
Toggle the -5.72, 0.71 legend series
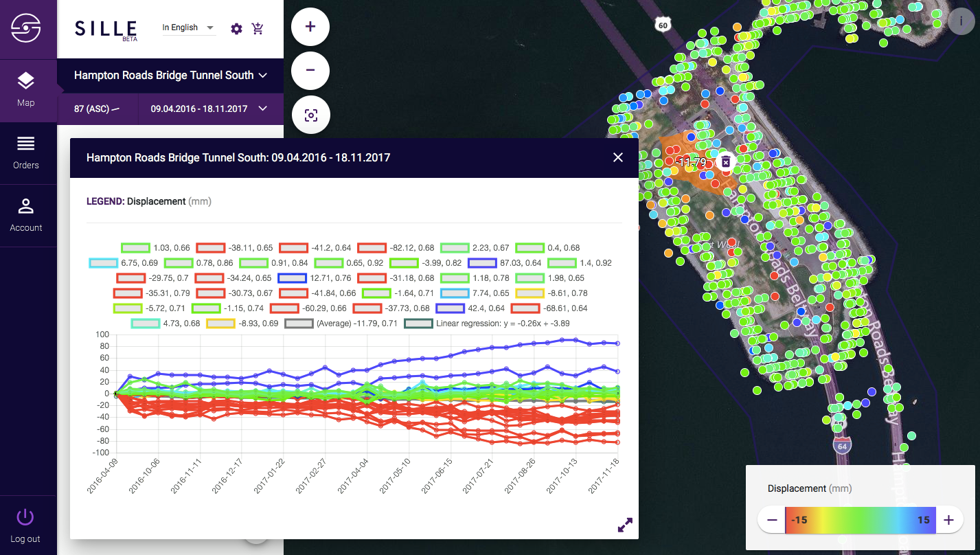150,308
